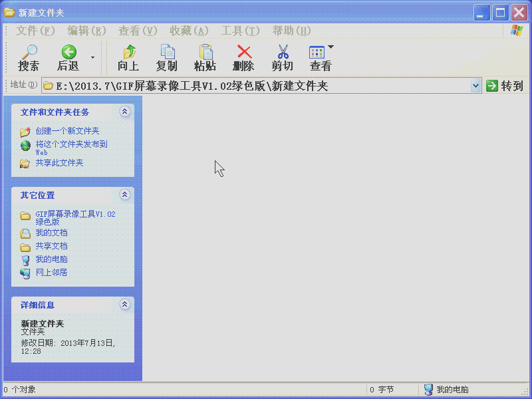Viewport: 532px width, 399px height.
Task: Click the Search (搜索) toolbar button
Action: 29,59
